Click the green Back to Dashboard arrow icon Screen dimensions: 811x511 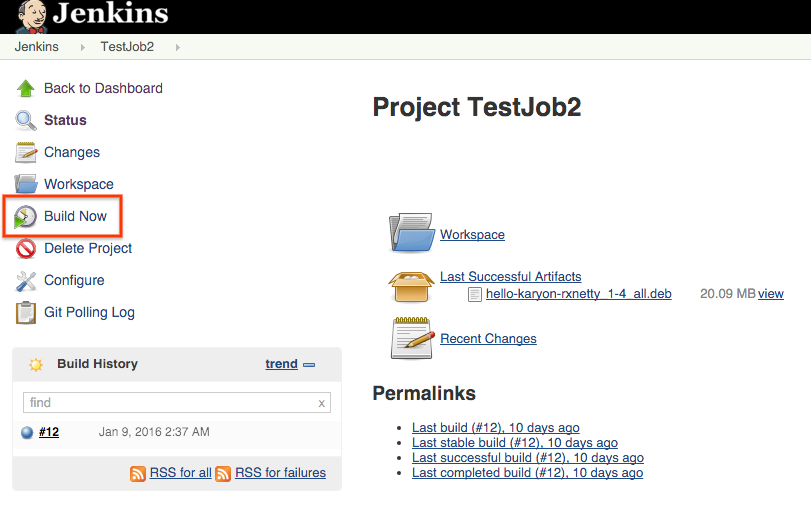point(25,88)
